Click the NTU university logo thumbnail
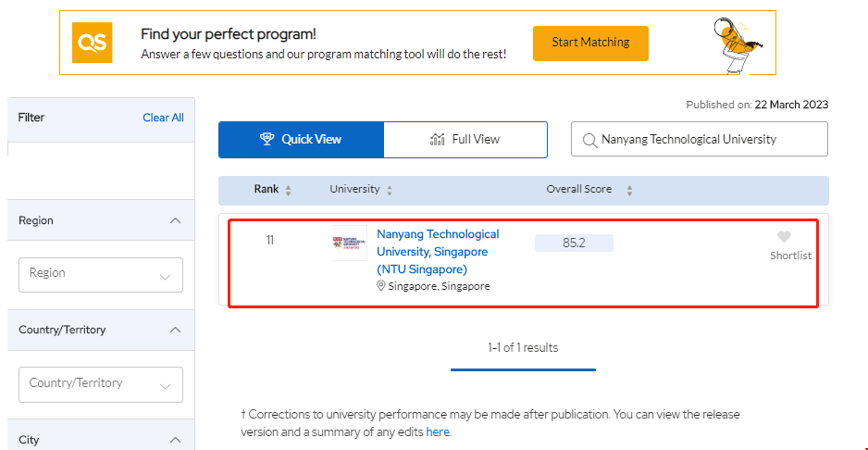868x450 pixels. coord(349,244)
